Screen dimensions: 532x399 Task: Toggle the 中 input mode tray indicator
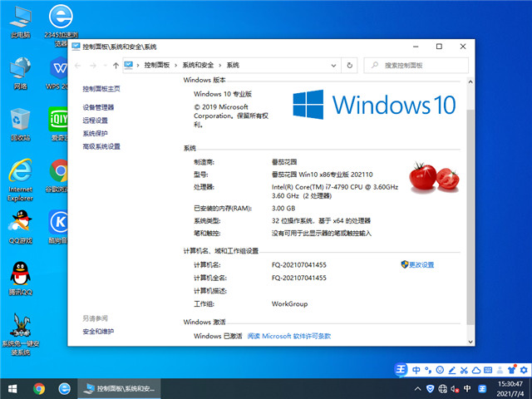[x=467, y=389]
